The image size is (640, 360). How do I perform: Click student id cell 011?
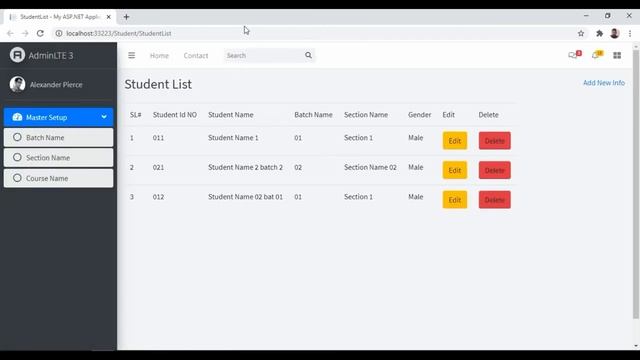pyautogui.click(x=158, y=138)
